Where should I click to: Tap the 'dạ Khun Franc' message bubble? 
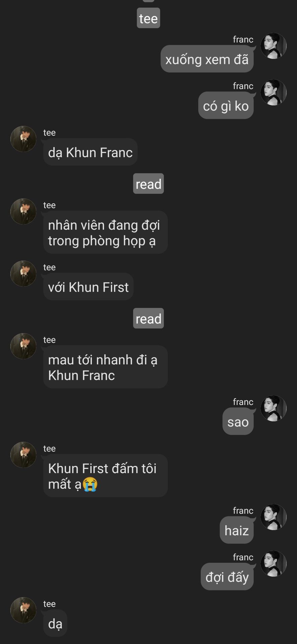[91, 152]
